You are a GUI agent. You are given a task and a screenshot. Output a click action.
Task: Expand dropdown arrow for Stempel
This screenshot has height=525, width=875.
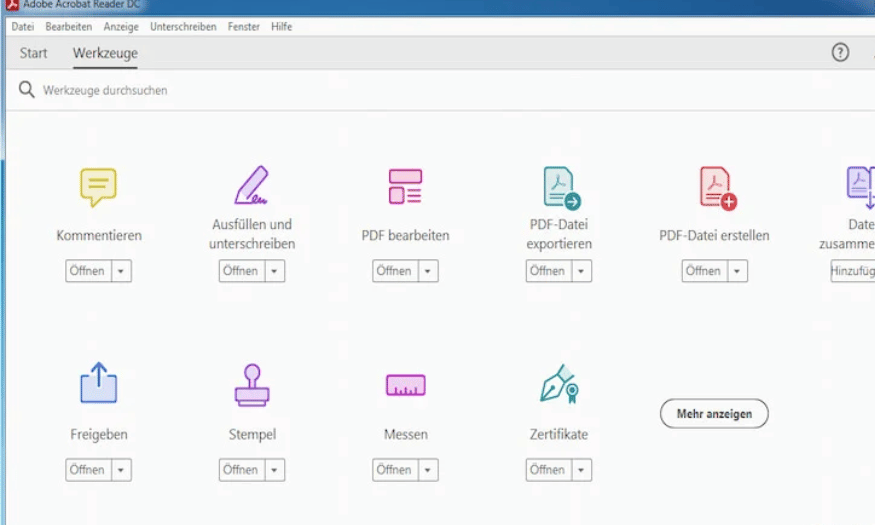point(275,470)
